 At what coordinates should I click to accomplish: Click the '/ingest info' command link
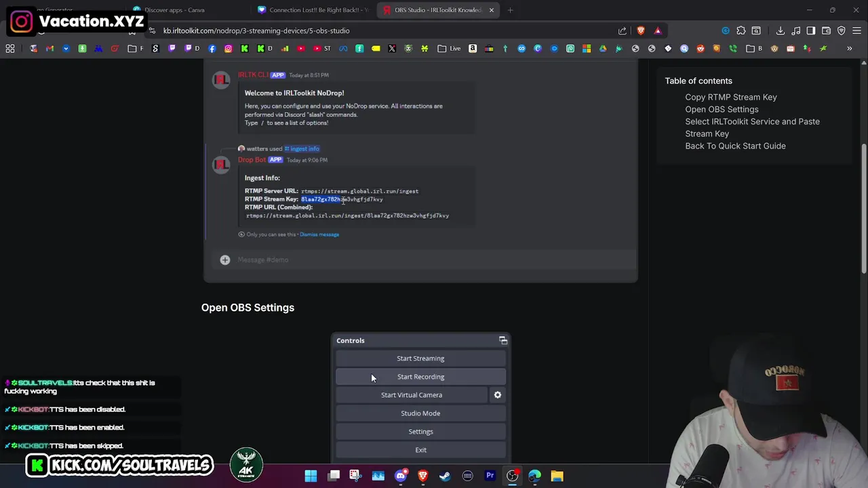click(x=302, y=148)
